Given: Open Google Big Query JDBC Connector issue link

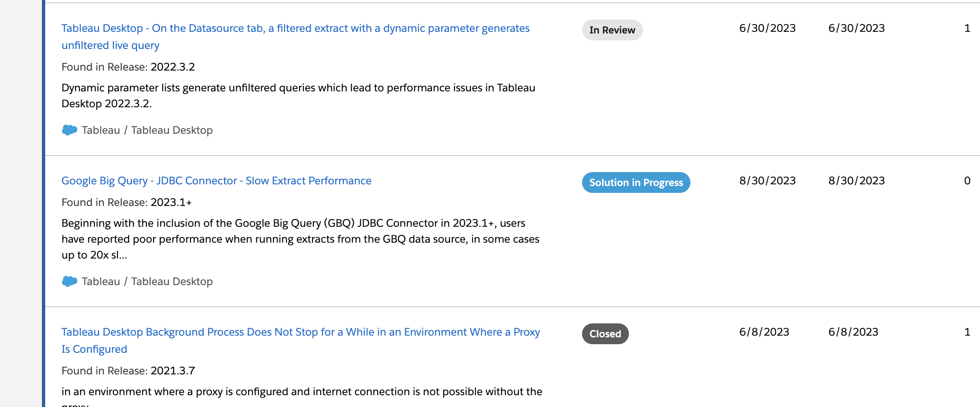Looking at the screenshot, I should tap(216, 181).
